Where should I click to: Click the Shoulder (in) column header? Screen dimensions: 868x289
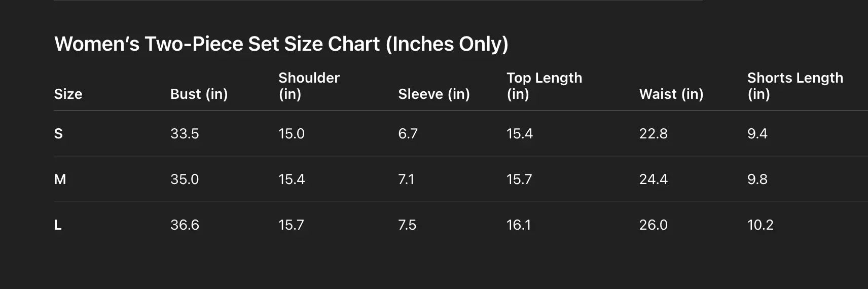(309, 86)
